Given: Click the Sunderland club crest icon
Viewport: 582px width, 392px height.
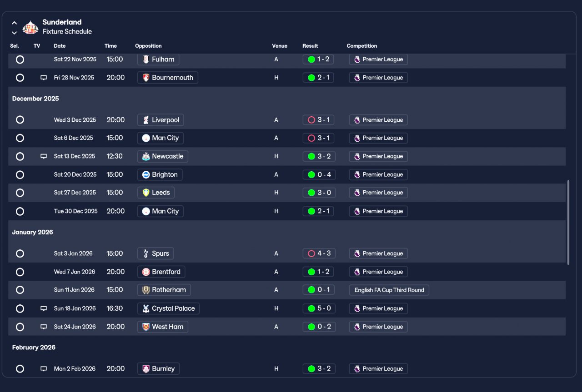Looking at the screenshot, I should coord(30,27).
